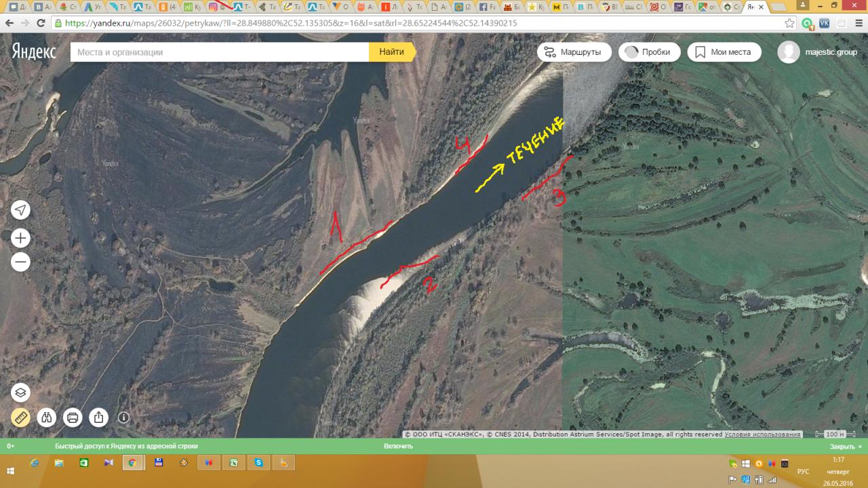Bookmark page with the star icon
The width and height of the screenshot is (868, 488).
(x=789, y=22)
